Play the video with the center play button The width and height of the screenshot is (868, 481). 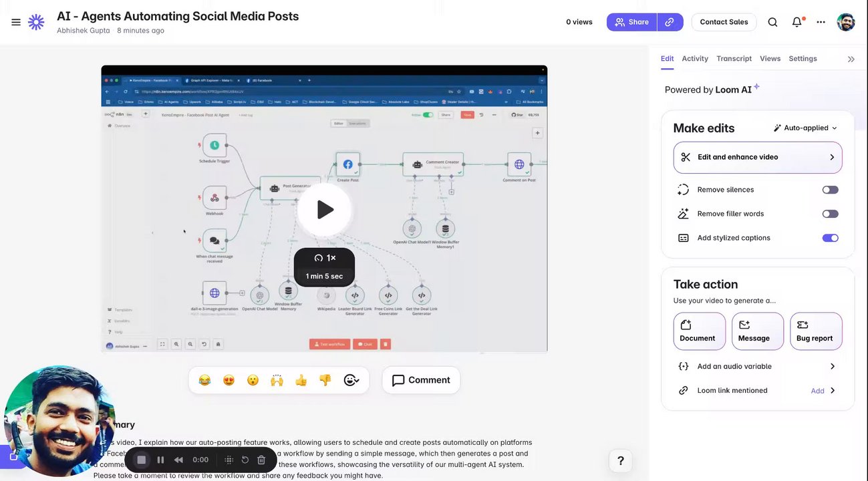click(x=325, y=210)
